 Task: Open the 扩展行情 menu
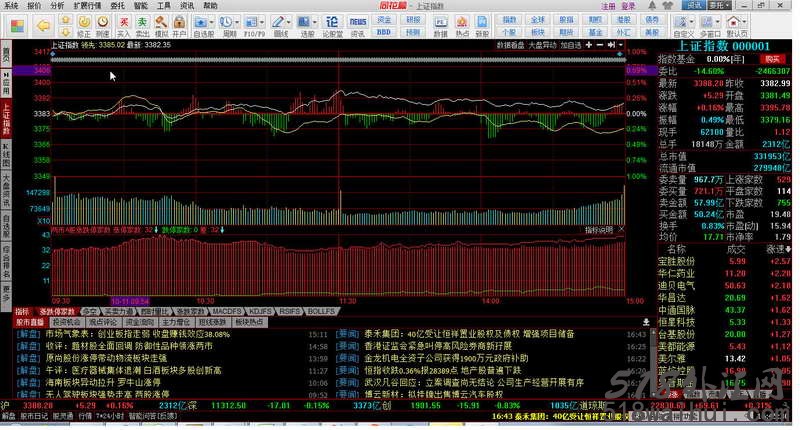tap(87, 6)
